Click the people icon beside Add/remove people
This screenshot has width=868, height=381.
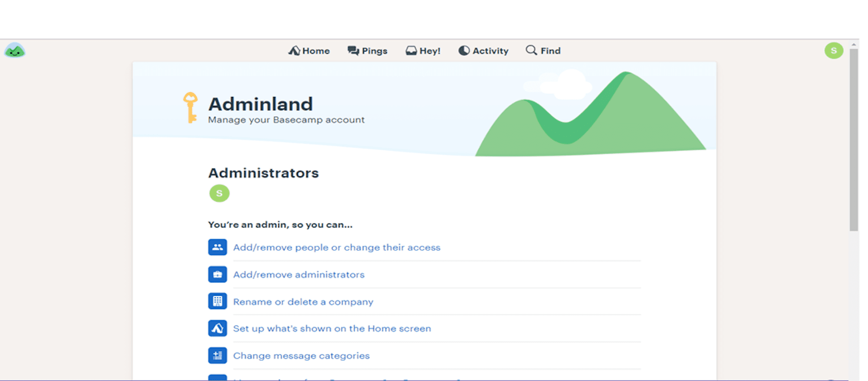[x=217, y=247]
